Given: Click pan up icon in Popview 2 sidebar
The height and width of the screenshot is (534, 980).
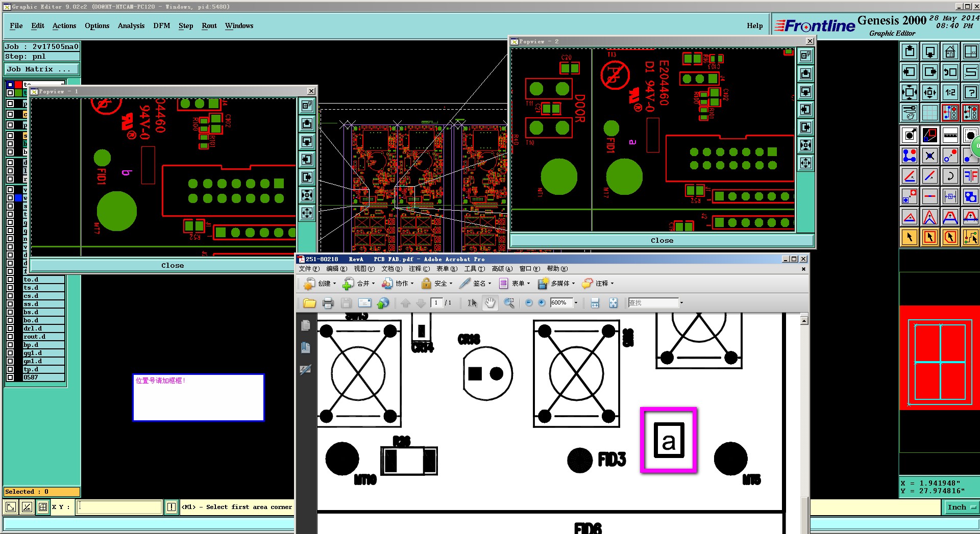Looking at the screenshot, I should click(x=805, y=73).
